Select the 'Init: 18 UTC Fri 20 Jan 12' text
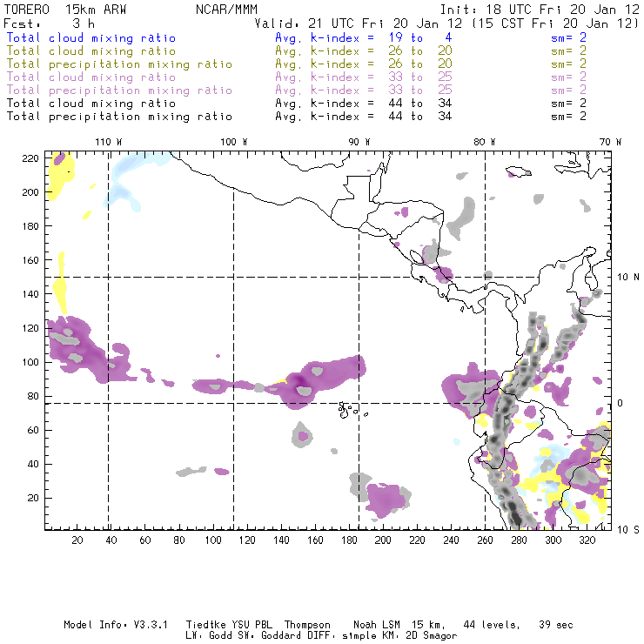Screen dimensions: 644x644 point(540,10)
